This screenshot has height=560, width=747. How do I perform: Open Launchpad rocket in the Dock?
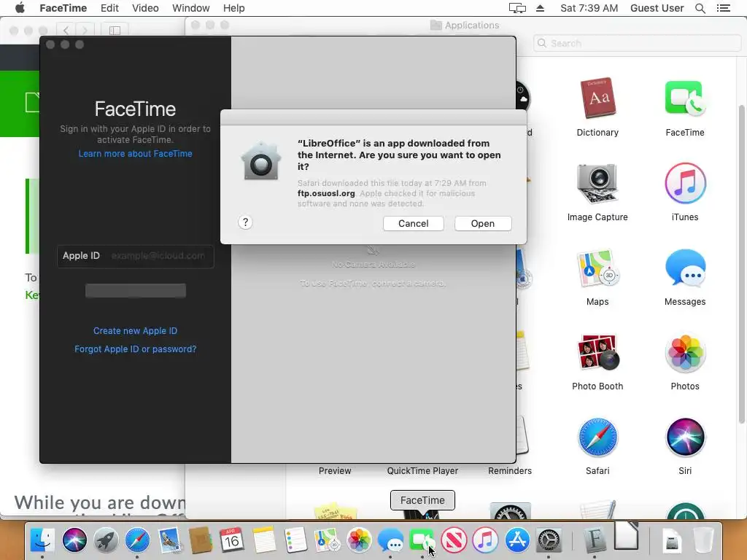tap(106, 540)
